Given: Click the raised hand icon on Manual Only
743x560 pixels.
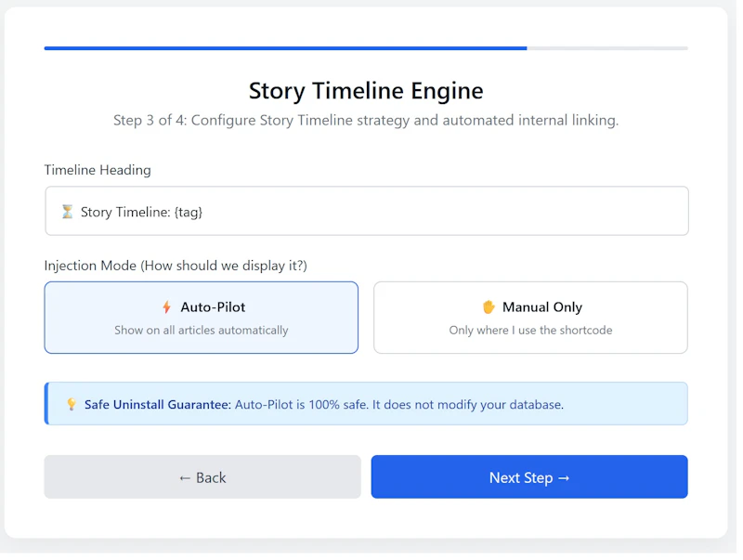Looking at the screenshot, I should 489,307.
